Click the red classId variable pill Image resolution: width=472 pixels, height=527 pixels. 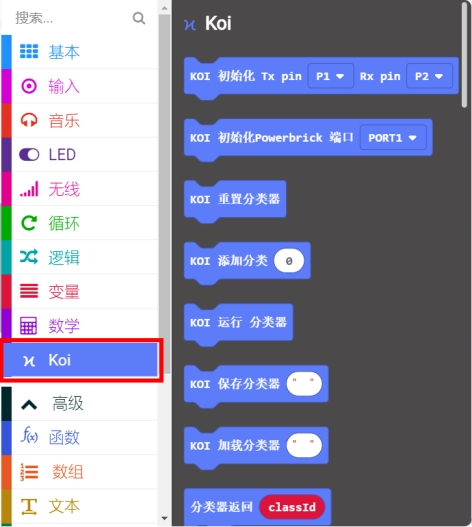292,507
